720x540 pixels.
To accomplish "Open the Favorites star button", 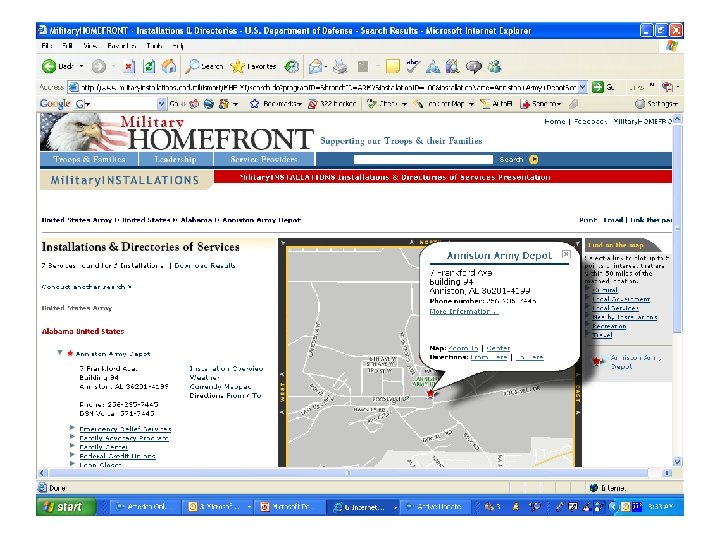I will click(253, 67).
